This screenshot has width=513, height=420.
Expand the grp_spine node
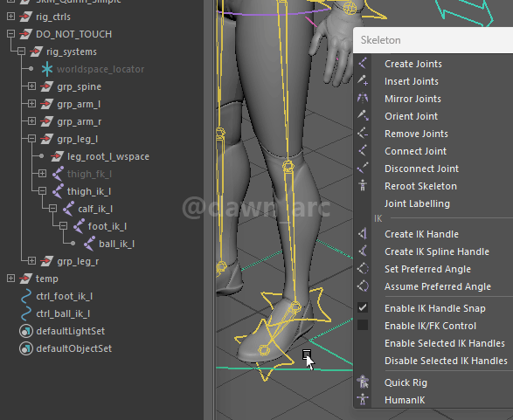31,86
